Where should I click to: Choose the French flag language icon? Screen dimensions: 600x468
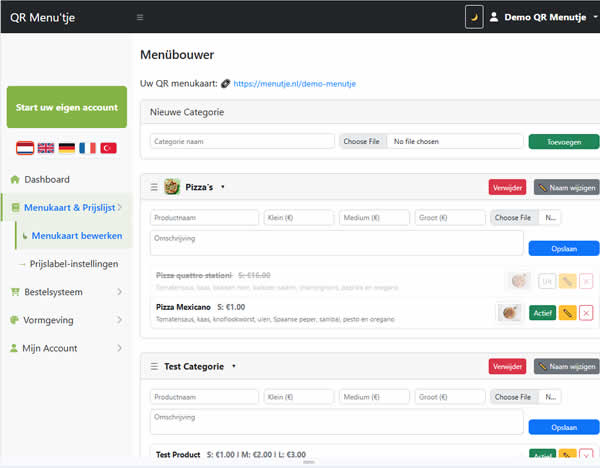point(87,148)
